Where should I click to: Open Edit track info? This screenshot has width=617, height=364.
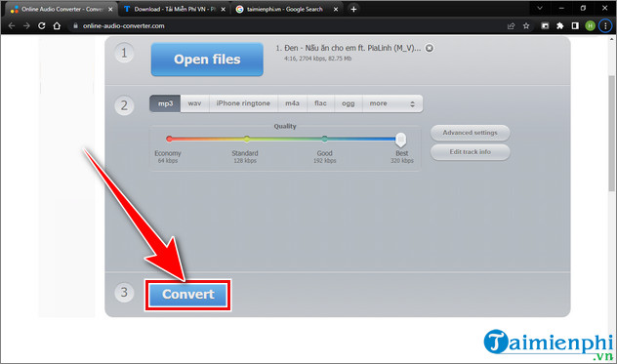coord(471,152)
